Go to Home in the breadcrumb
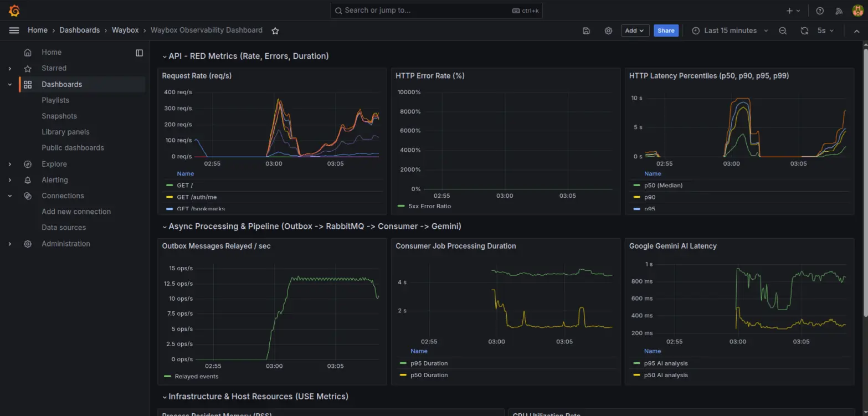The height and width of the screenshot is (416, 868). 38,30
